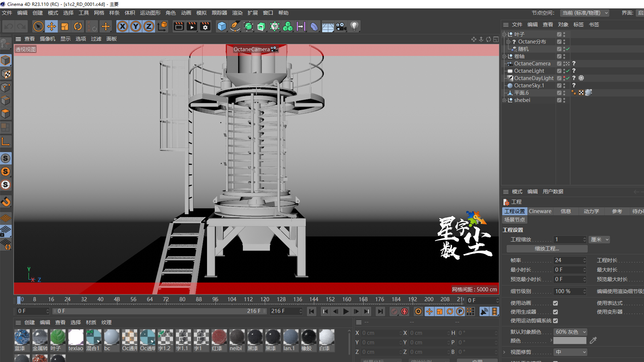This screenshot has height=362, width=644.
Task: Expand the 视图修剪 disclosure arrow
Action: 504,352
